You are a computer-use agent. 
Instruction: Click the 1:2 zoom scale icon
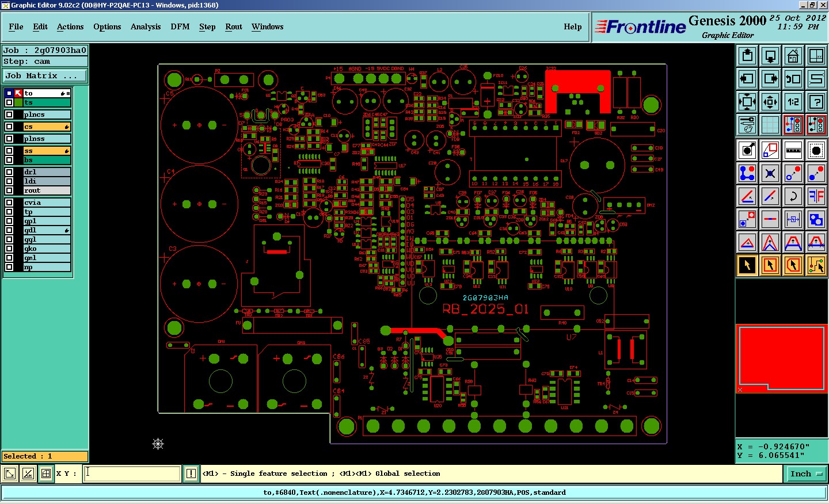point(793,102)
